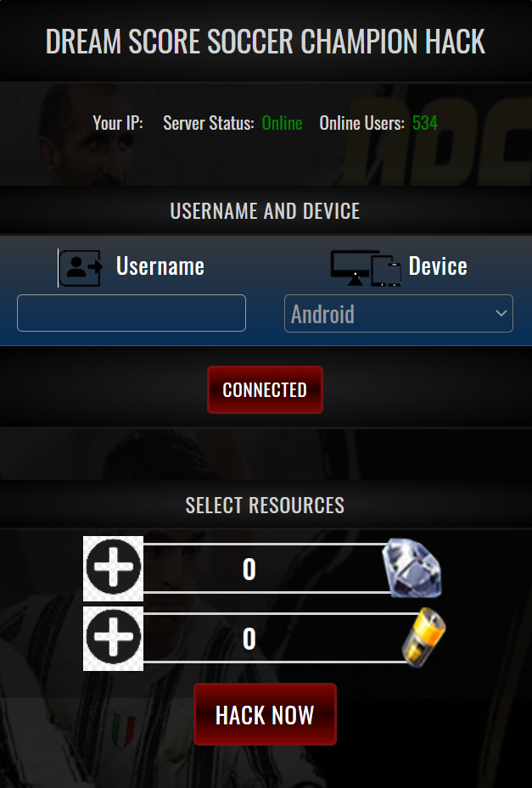Click the Username input field
Screen dimensions: 532x788
[x=132, y=313]
